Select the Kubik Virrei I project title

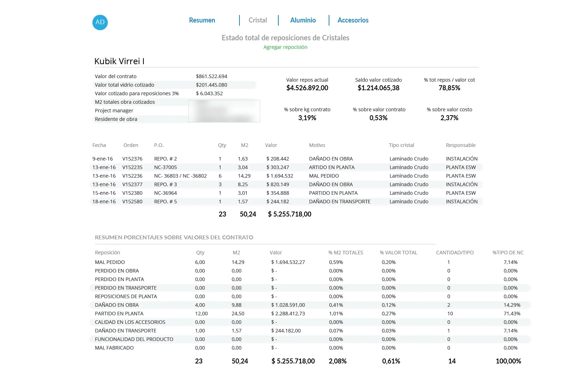coord(119,61)
